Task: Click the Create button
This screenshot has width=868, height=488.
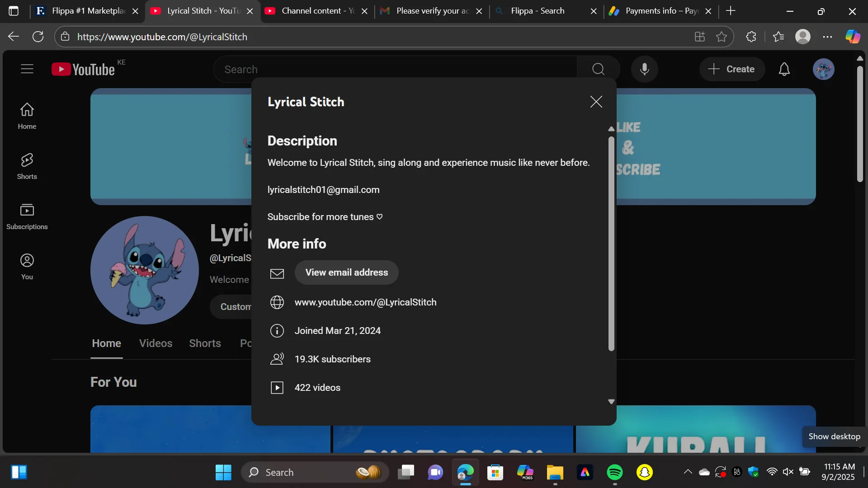Action: click(x=732, y=69)
